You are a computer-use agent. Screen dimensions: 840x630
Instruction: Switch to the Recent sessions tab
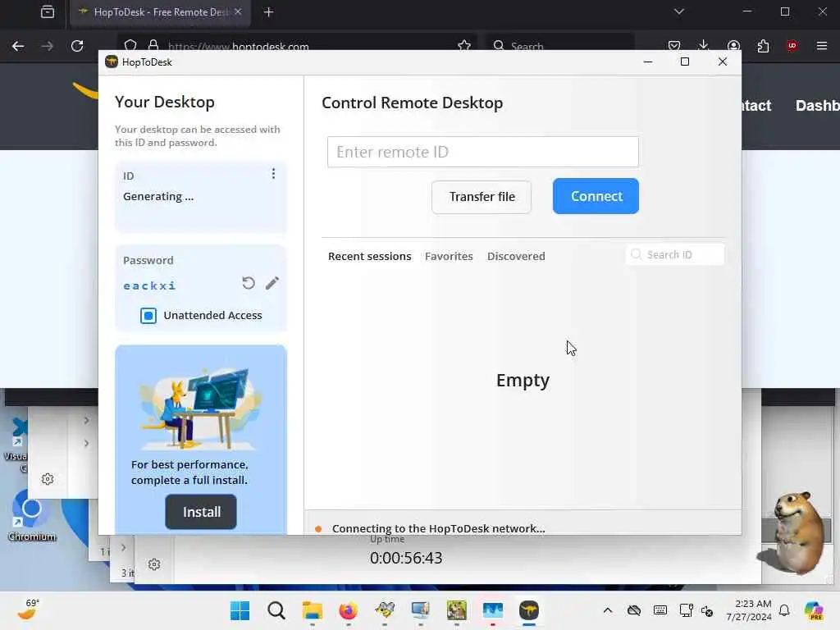(370, 256)
